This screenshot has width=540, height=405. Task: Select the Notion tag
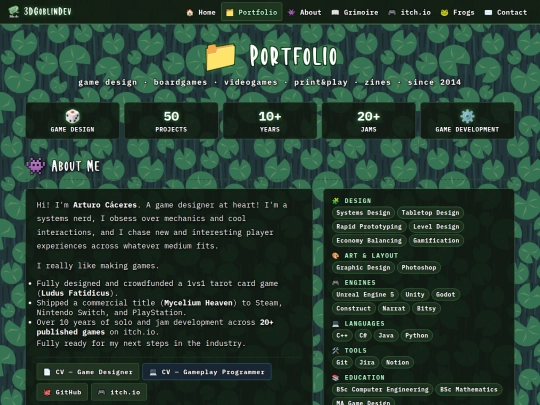(x=397, y=362)
